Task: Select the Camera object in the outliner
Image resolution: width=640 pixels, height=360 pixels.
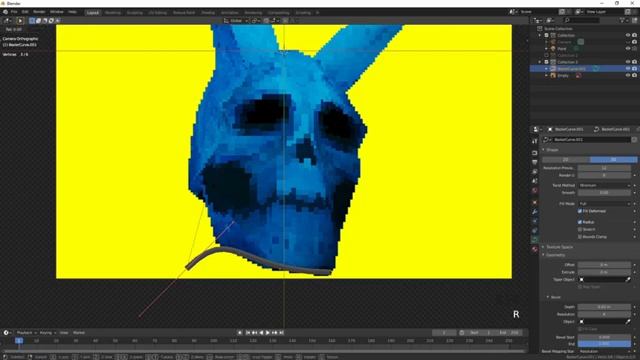Action: pos(564,42)
